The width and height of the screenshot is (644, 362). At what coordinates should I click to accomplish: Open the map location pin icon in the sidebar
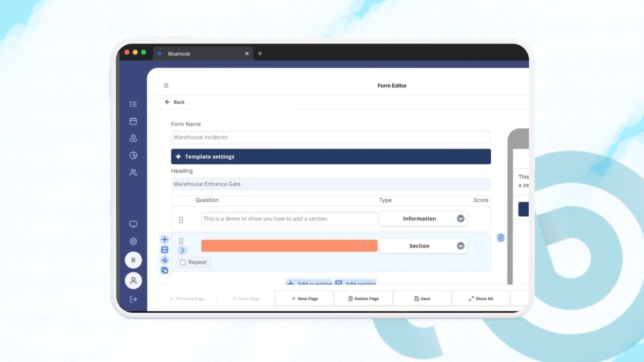[133, 139]
